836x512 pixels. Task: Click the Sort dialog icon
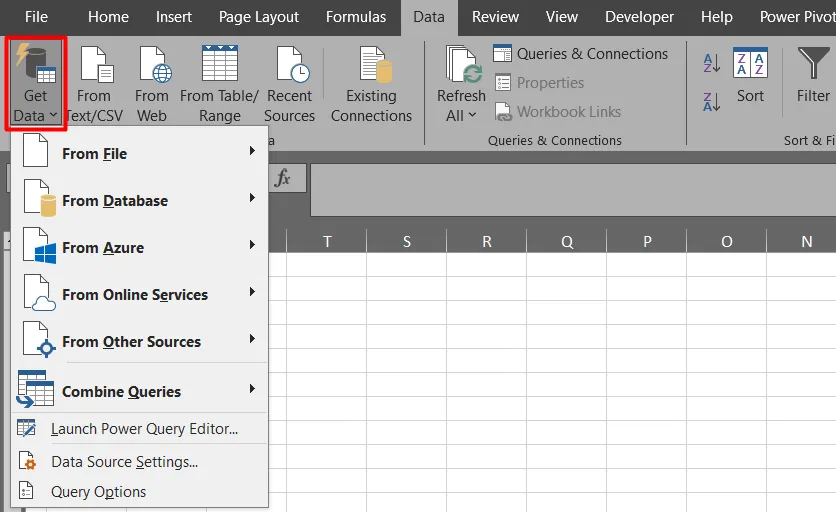coord(750,66)
